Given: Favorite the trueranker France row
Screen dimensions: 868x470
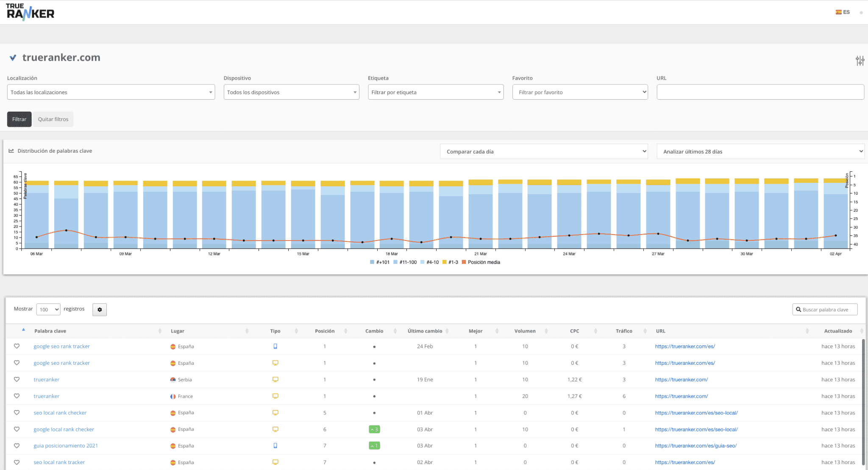Looking at the screenshot, I should [x=17, y=396].
